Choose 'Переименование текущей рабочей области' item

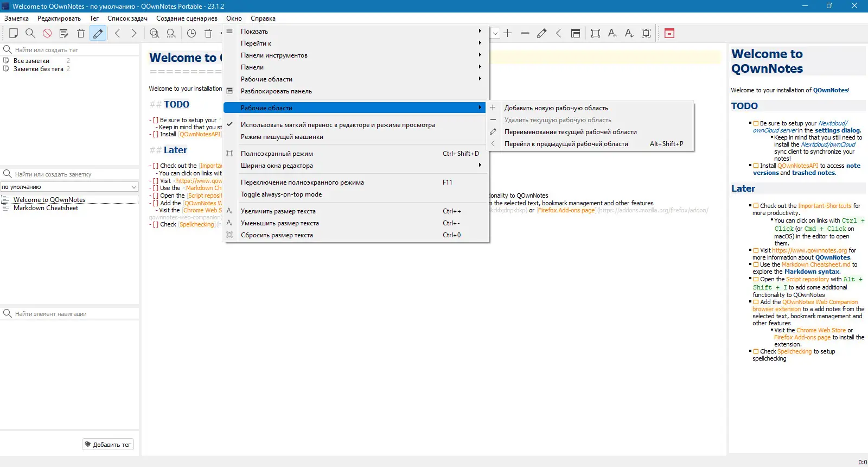pos(591,132)
